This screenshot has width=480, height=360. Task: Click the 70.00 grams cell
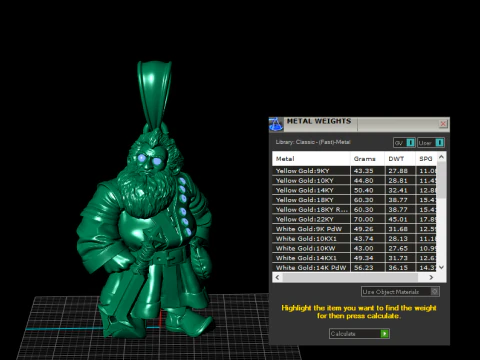click(367, 219)
